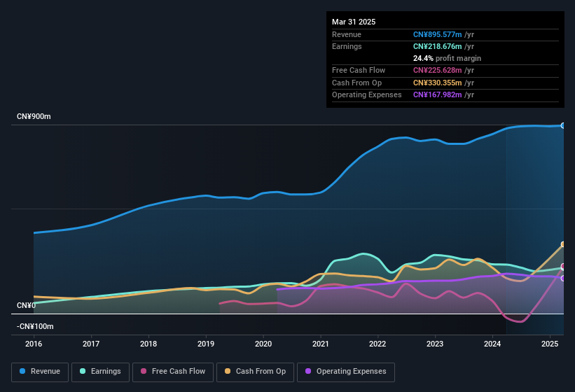
Task: Click the 2016 x-axis label
Action: (x=34, y=344)
